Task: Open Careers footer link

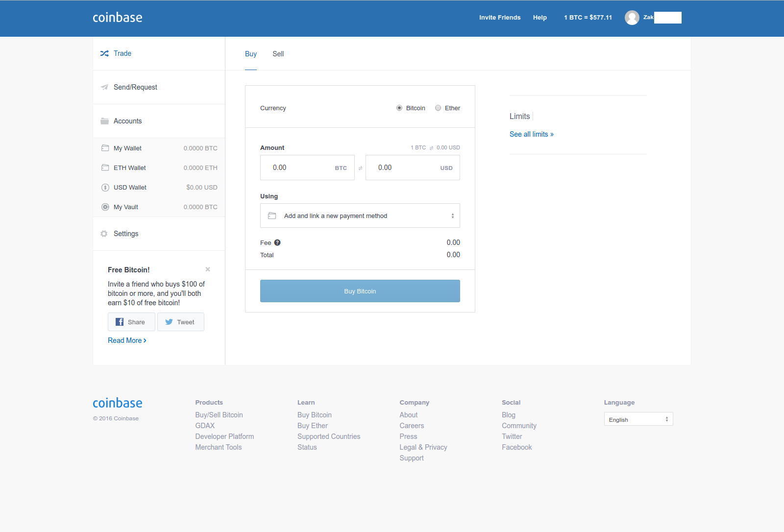Action: pyautogui.click(x=412, y=426)
